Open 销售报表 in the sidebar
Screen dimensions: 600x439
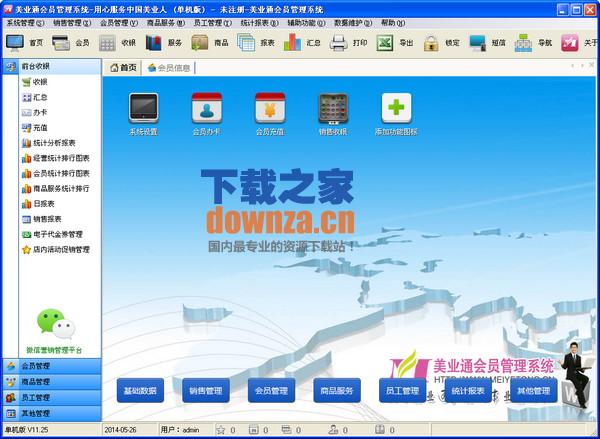(x=42, y=219)
